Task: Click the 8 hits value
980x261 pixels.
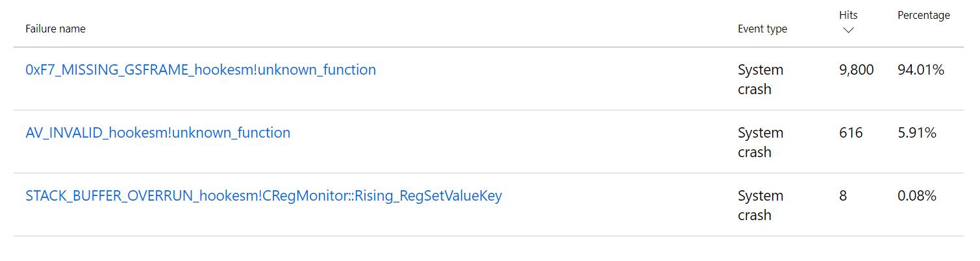Action: pos(843,195)
